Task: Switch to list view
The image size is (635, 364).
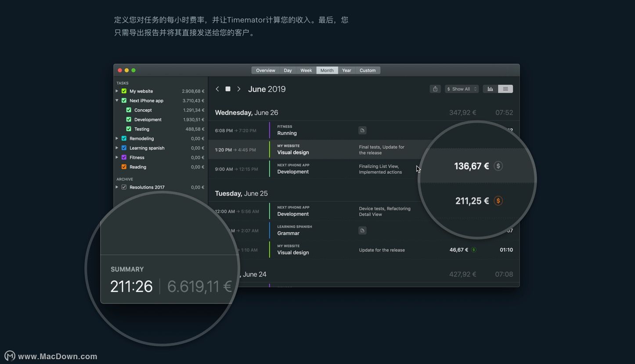Action: tap(505, 89)
